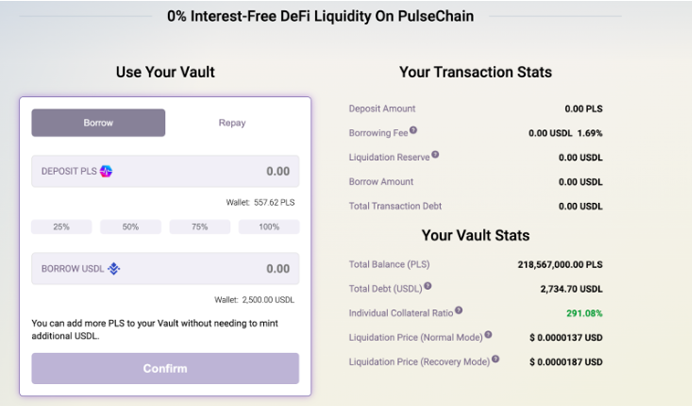Open the Liquidation Reserve info icon
The height and width of the screenshot is (406, 692).
pyautogui.click(x=435, y=154)
